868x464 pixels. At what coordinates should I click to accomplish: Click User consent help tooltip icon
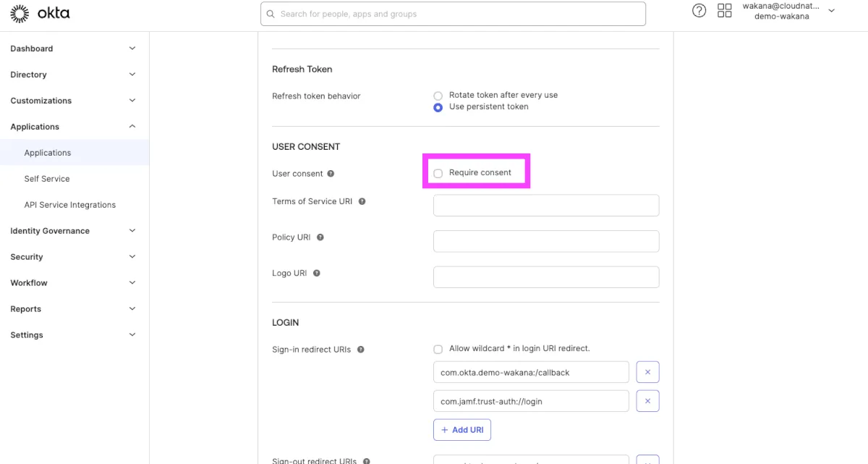[331, 174]
